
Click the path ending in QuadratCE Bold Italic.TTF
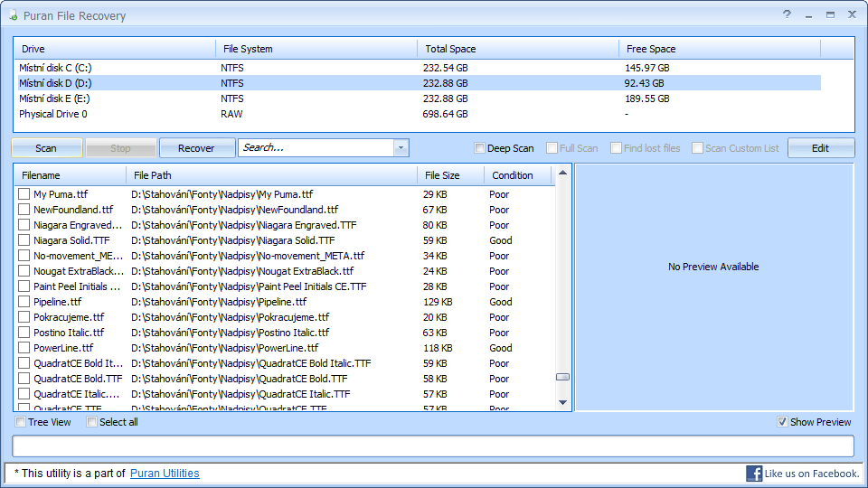coord(250,363)
